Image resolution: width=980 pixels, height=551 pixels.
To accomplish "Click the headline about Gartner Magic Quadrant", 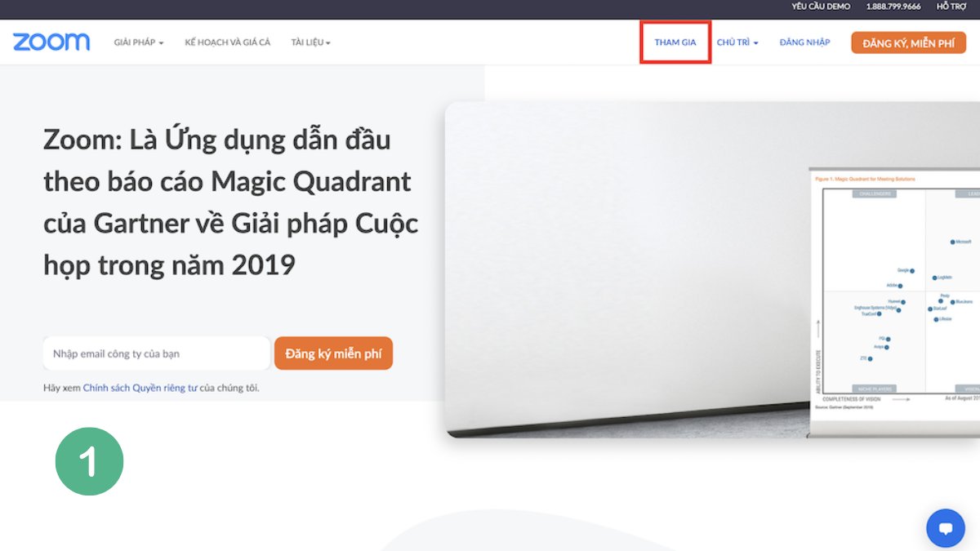I will (x=231, y=202).
